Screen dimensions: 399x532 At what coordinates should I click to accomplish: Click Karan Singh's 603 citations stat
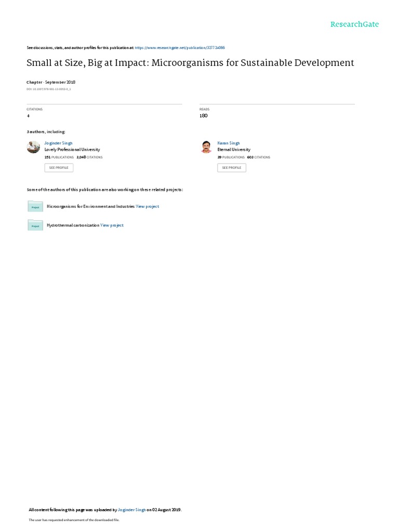coord(259,157)
